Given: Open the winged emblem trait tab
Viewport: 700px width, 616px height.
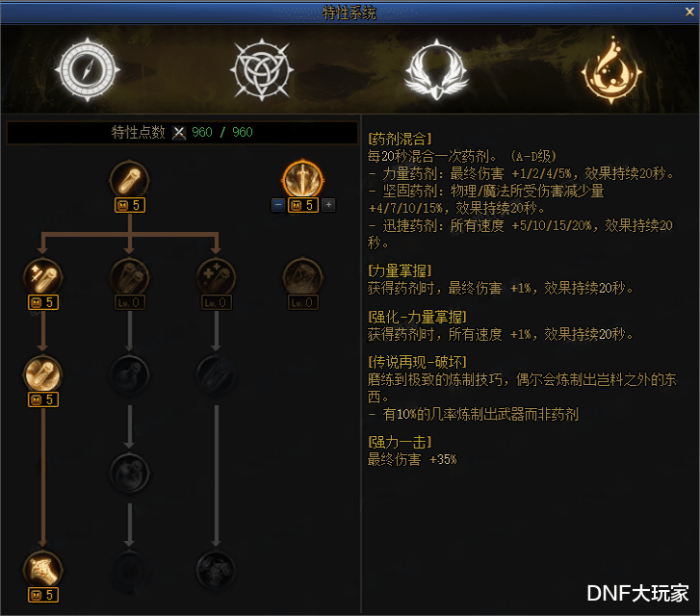Looking at the screenshot, I should pyautogui.click(x=436, y=69).
